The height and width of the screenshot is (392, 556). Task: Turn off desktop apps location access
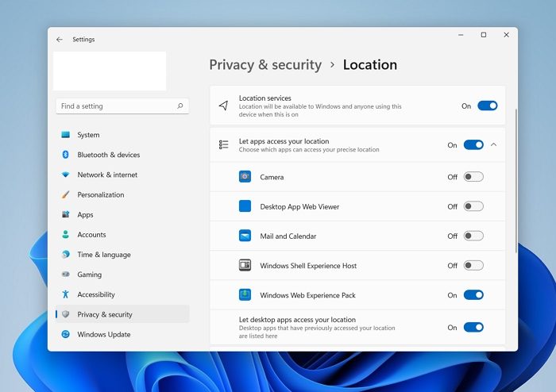[473, 328]
